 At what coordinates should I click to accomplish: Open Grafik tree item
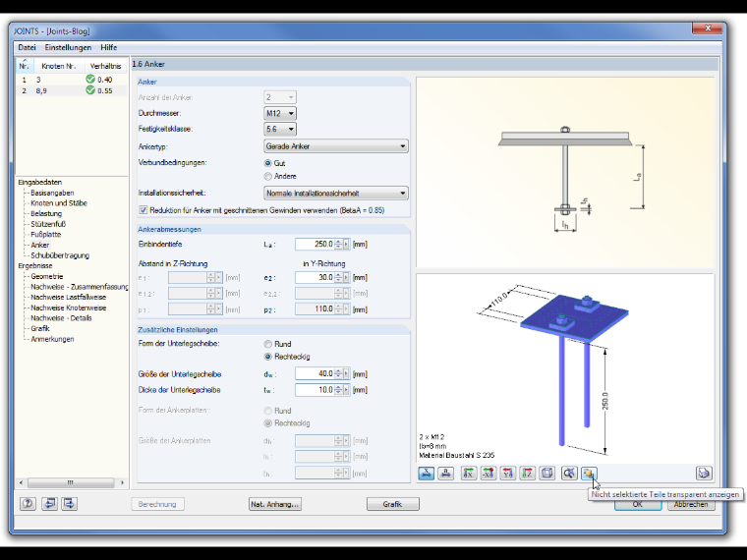pyautogui.click(x=40, y=328)
